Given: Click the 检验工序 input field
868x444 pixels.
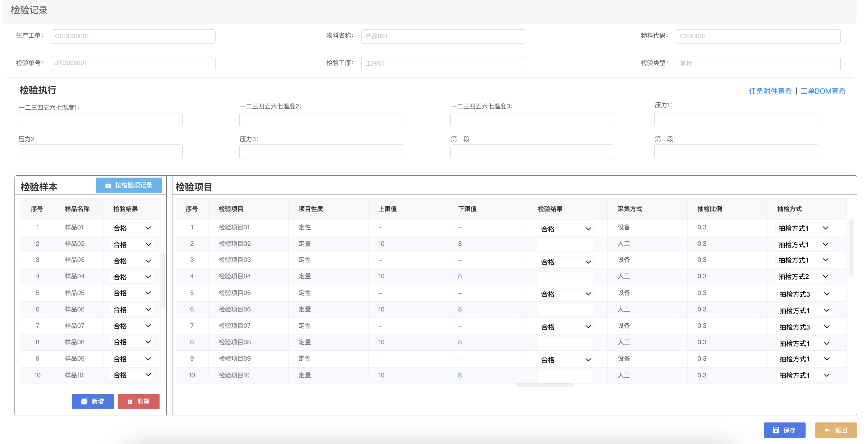Looking at the screenshot, I should tap(443, 64).
